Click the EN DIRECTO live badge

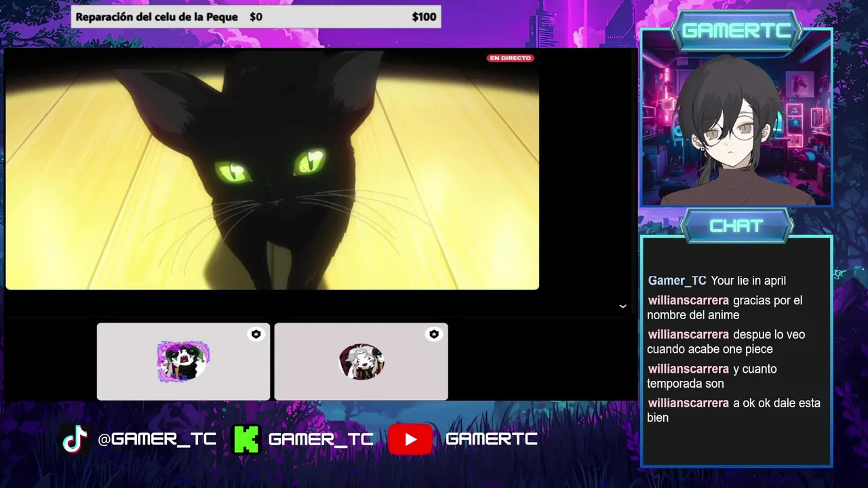pyautogui.click(x=510, y=58)
